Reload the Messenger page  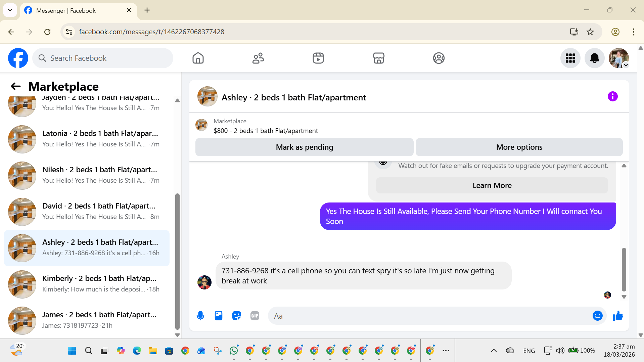pos(47,32)
